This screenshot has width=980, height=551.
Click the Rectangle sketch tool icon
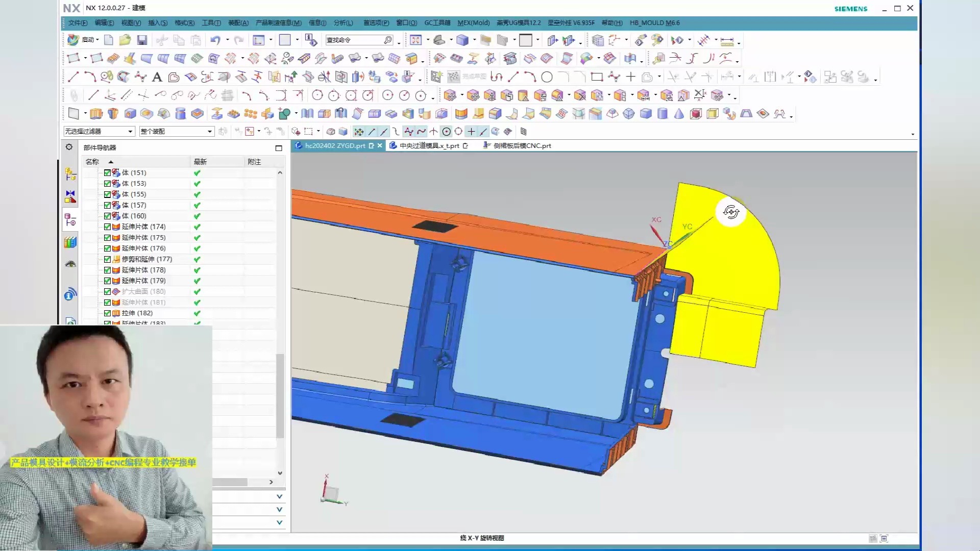(596, 77)
